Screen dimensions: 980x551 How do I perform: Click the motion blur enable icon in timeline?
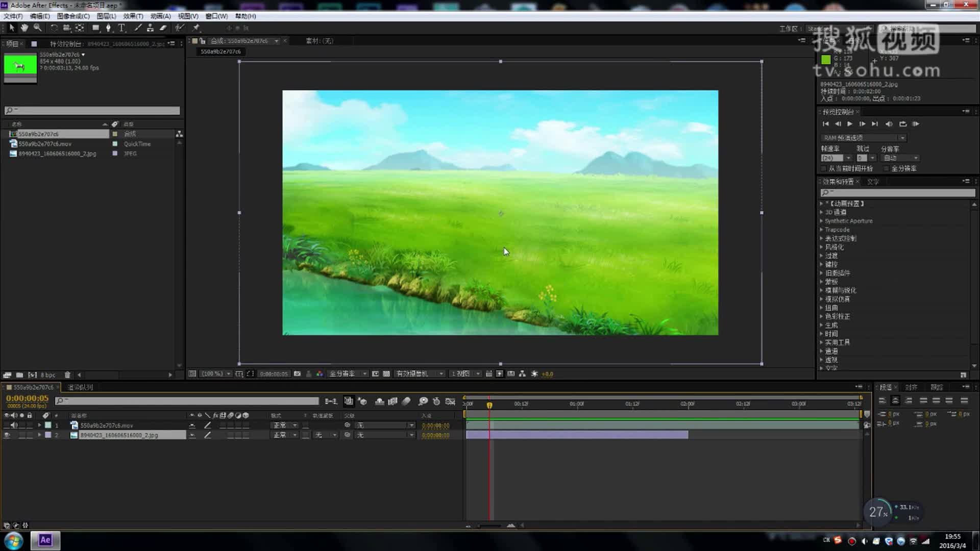406,402
